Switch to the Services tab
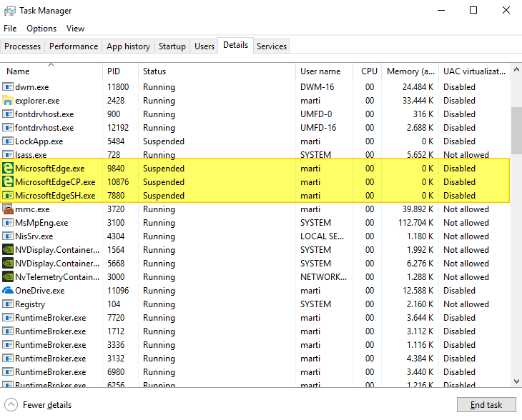 point(272,46)
